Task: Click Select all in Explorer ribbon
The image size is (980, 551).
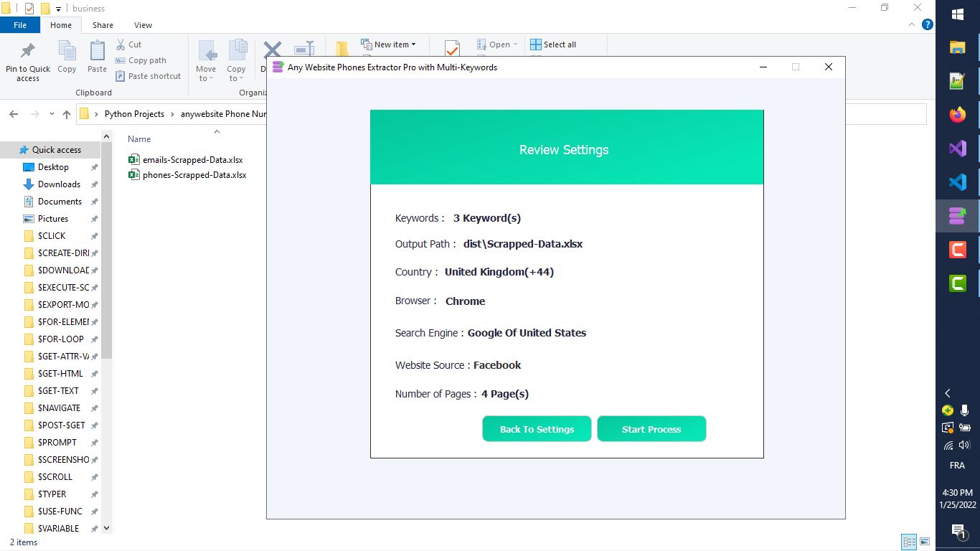Action: coord(553,44)
